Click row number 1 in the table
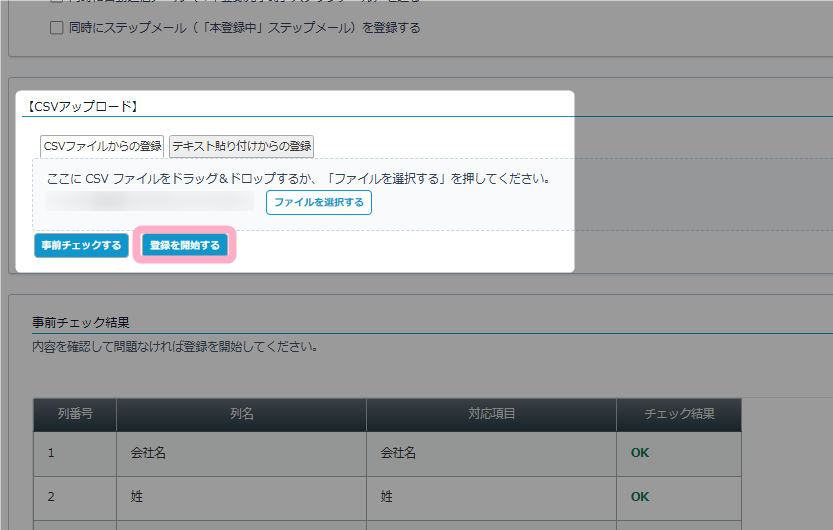The height and width of the screenshot is (530, 833). coord(51,453)
